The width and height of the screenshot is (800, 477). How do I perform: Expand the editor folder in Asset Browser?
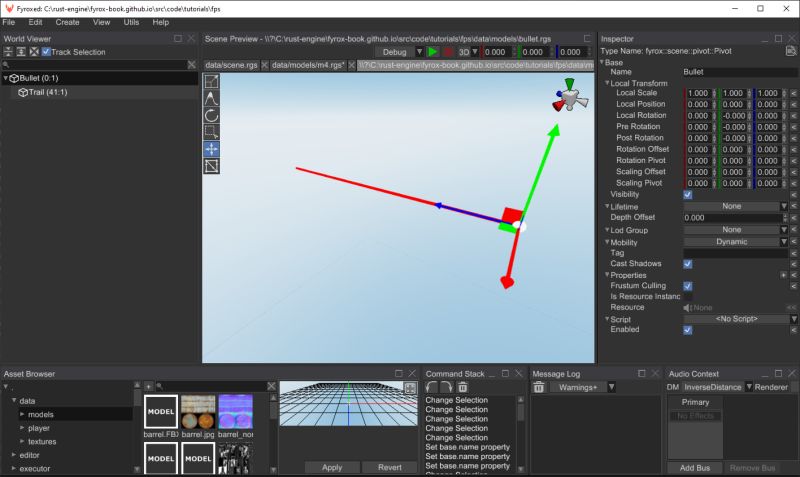point(14,455)
